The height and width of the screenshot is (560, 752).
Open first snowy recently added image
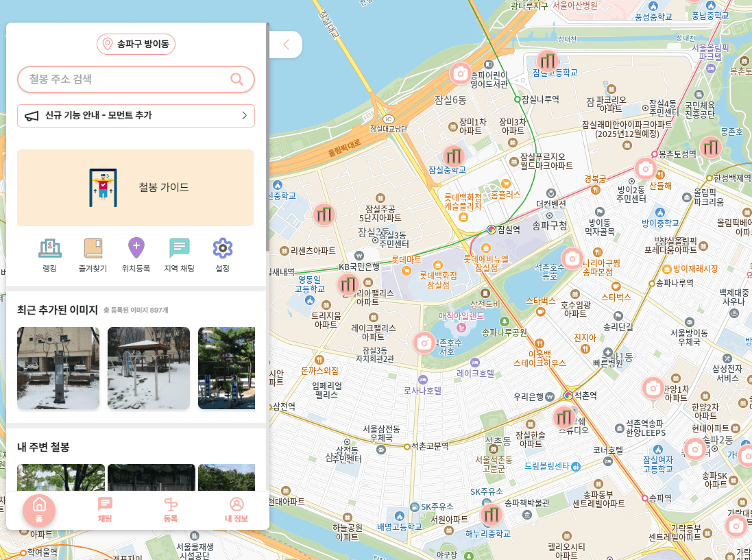coord(58,368)
